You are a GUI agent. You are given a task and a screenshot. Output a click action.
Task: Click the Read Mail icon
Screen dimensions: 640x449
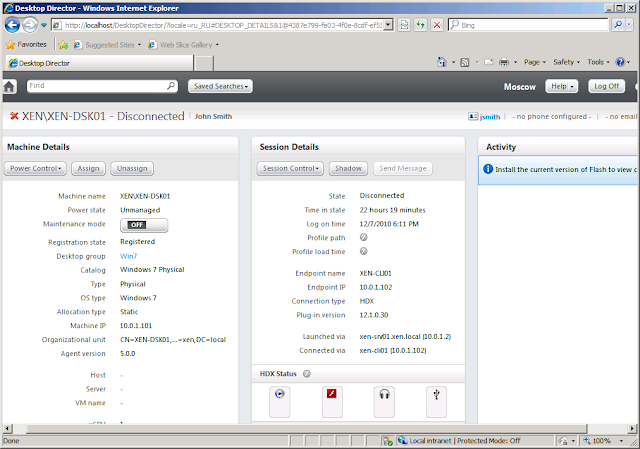coord(489,62)
